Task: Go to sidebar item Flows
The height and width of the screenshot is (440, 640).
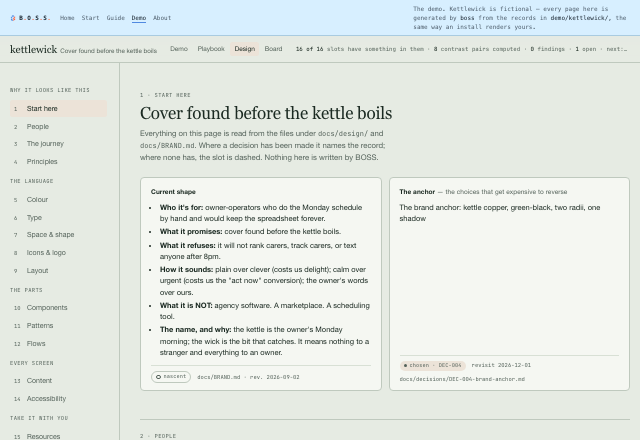Action: 58,344
